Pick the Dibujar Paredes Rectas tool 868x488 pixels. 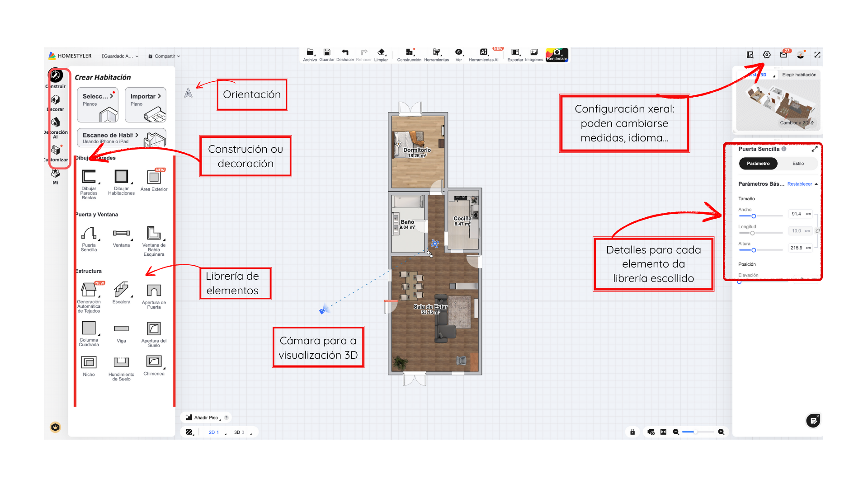pyautogui.click(x=89, y=177)
